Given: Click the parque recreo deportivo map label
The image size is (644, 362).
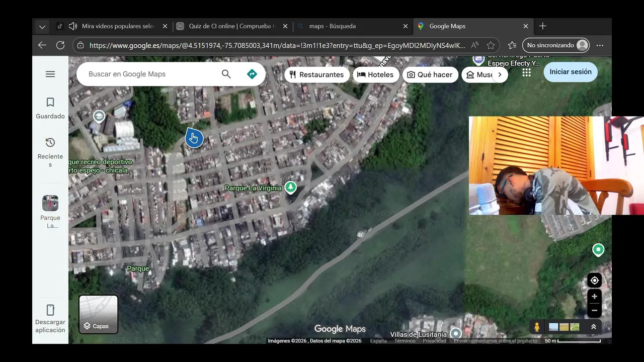Looking at the screenshot, I should [x=101, y=166].
